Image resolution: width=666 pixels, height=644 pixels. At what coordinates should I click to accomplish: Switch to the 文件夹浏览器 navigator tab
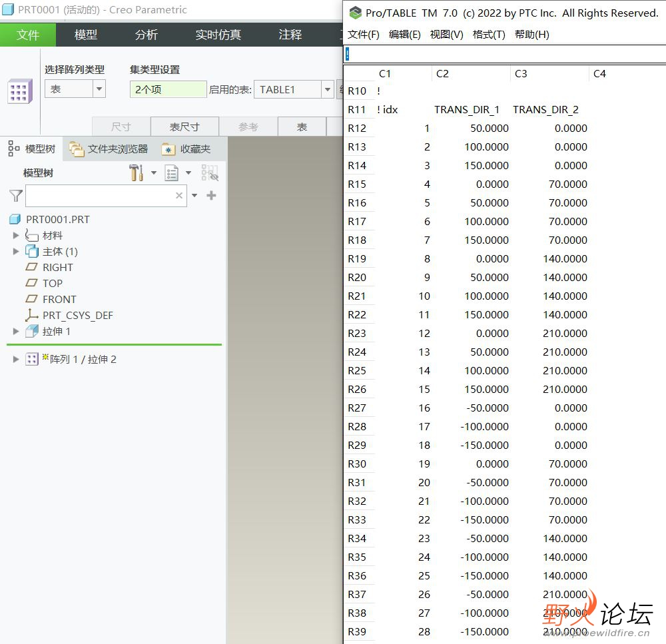pos(109,149)
